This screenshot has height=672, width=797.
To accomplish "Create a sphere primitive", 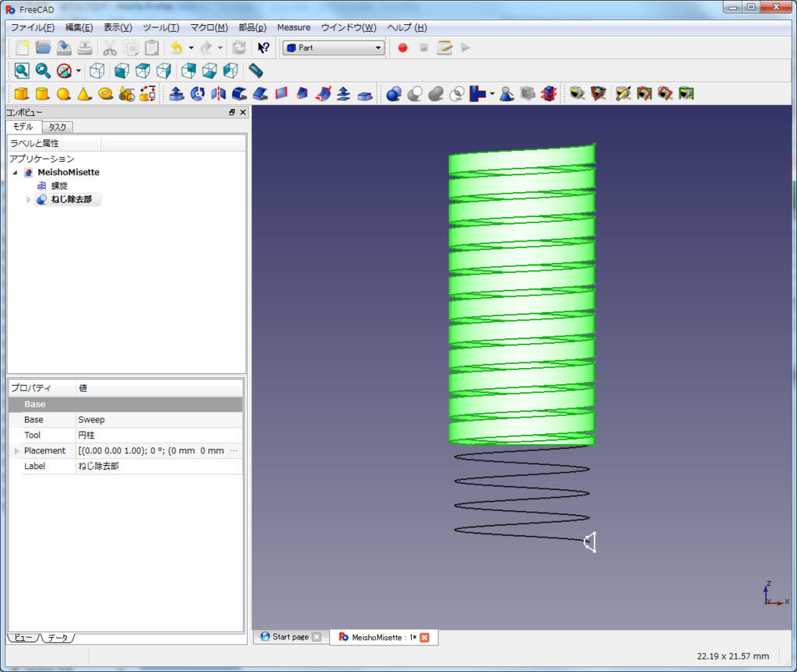I will click(x=64, y=93).
